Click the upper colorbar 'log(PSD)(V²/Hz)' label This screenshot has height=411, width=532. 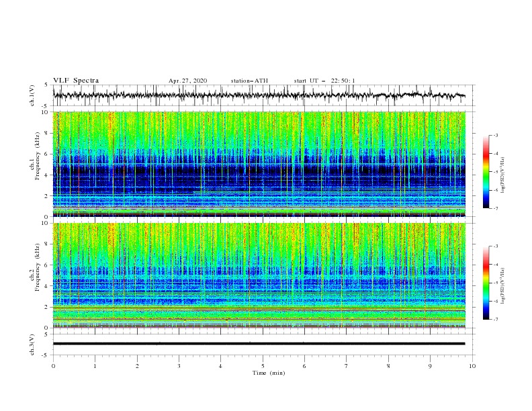pos(503,175)
